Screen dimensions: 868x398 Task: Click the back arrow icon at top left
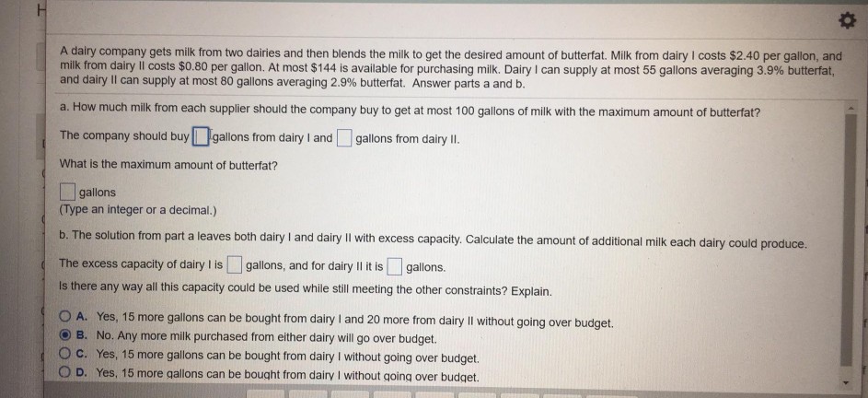(x=15, y=12)
